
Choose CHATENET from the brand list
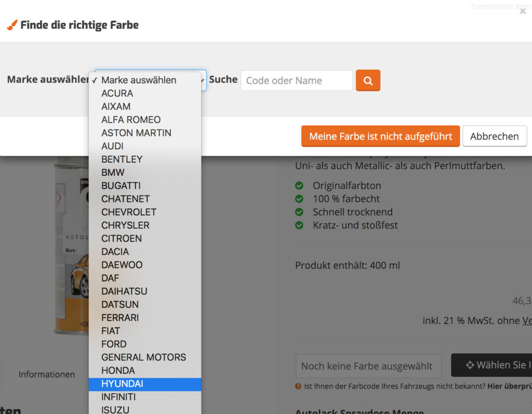click(x=145, y=199)
